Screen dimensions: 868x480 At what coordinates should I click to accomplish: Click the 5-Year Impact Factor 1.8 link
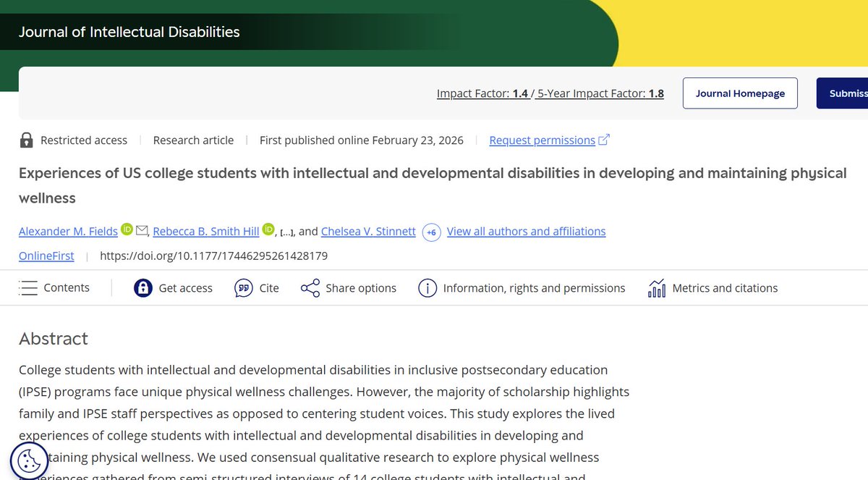601,93
